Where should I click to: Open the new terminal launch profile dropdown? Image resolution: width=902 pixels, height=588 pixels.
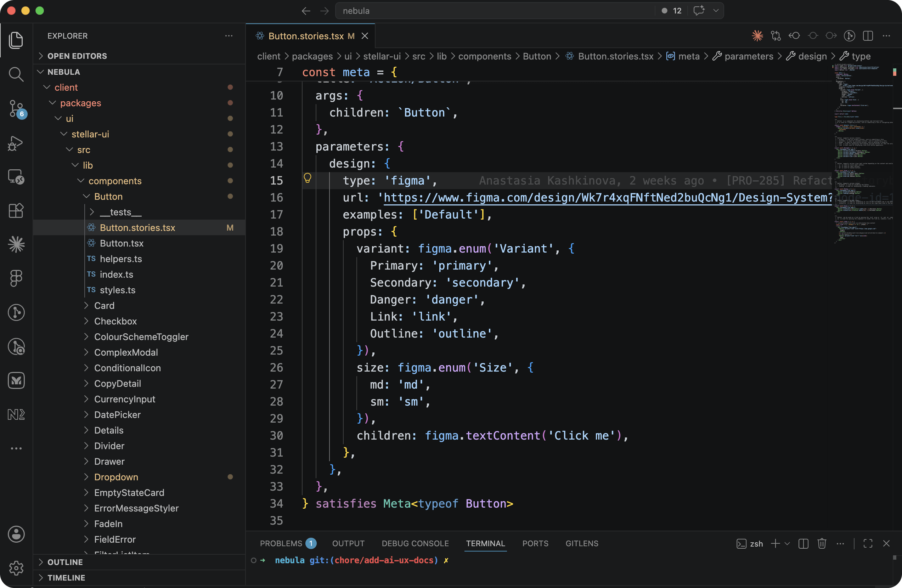(x=787, y=543)
